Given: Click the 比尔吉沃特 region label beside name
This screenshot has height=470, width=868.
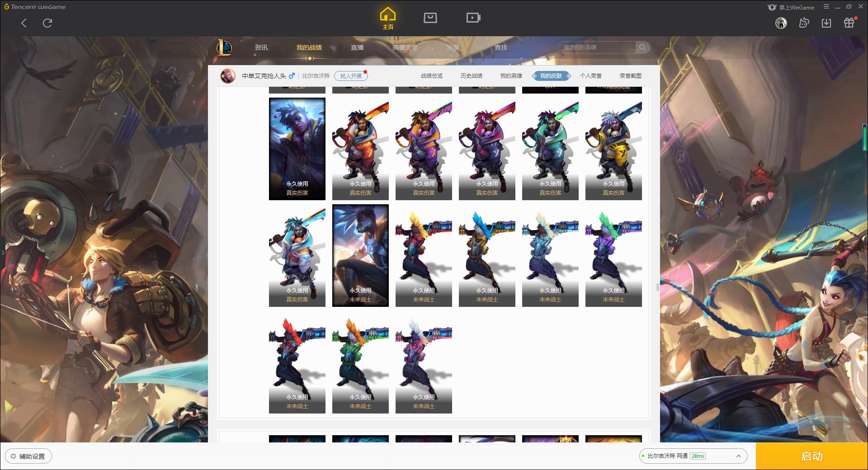Looking at the screenshot, I should [316, 76].
